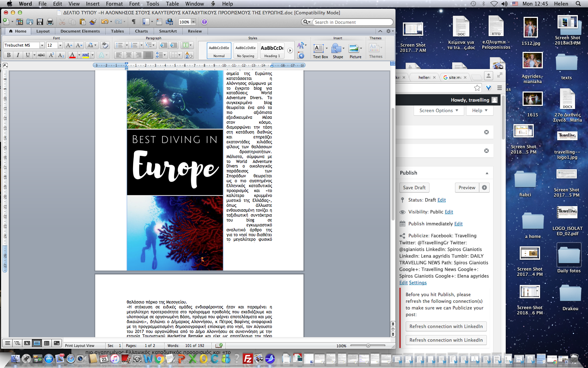Image resolution: width=588 pixels, height=368 pixels.
Task: Edit the post Status link
Action: tap(442, 200)
